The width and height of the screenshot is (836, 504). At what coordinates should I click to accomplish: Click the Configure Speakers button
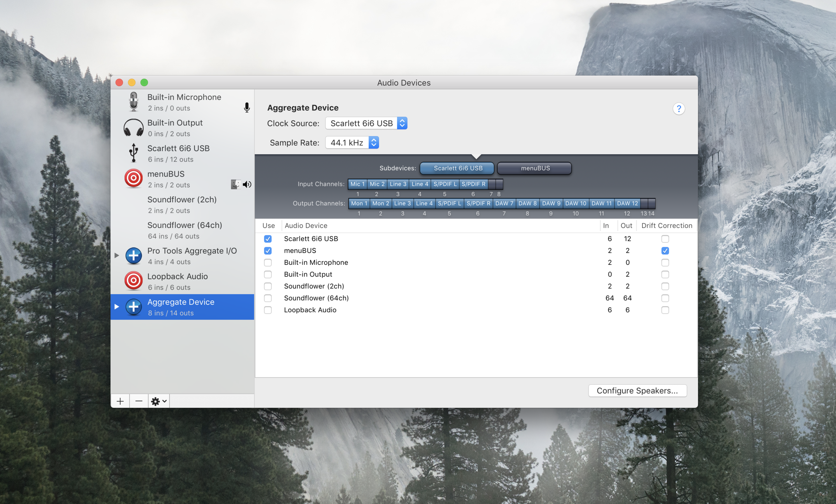point(637,391)
